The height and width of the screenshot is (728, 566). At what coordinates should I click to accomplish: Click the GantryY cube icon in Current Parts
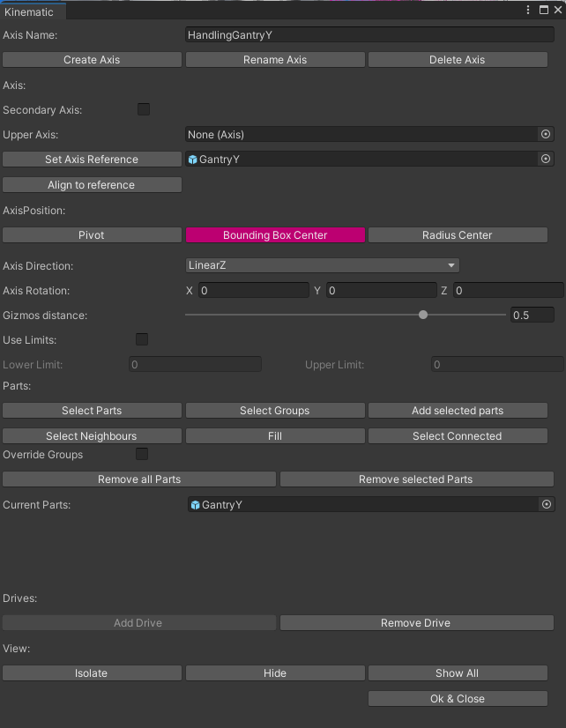195,505
